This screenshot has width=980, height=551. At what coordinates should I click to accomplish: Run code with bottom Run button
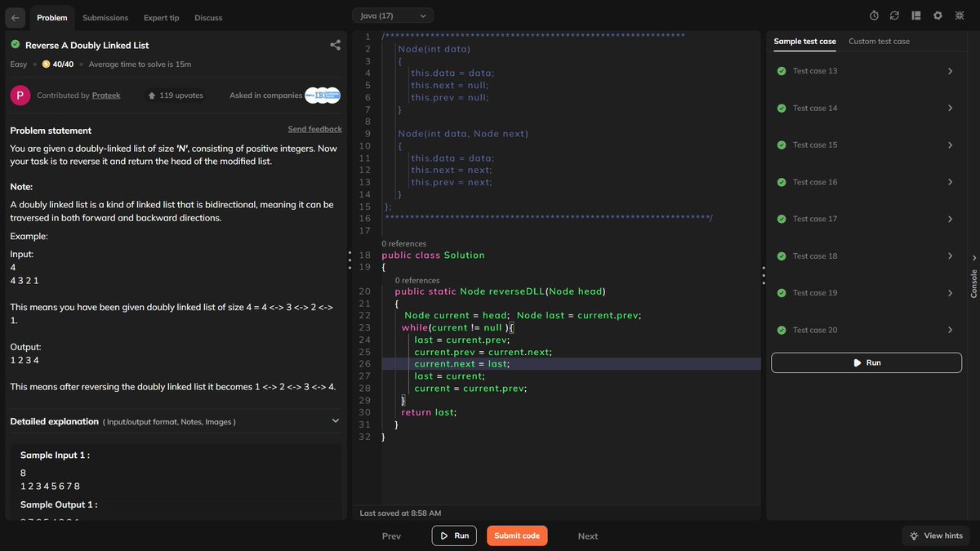454,535
